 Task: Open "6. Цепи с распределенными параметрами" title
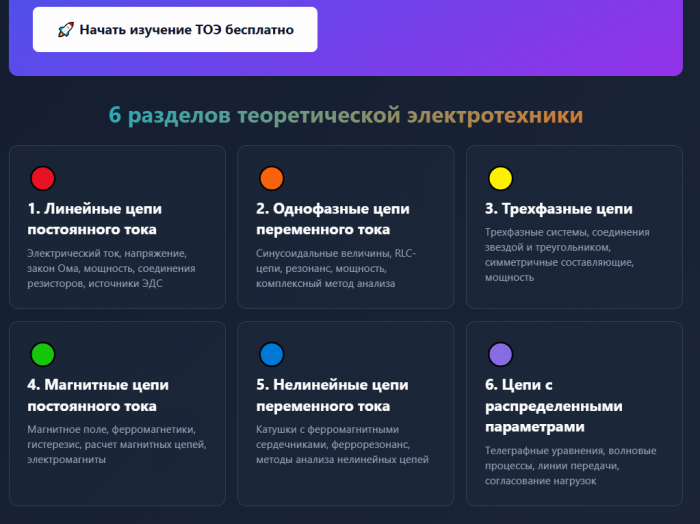(x=554, y=406)
